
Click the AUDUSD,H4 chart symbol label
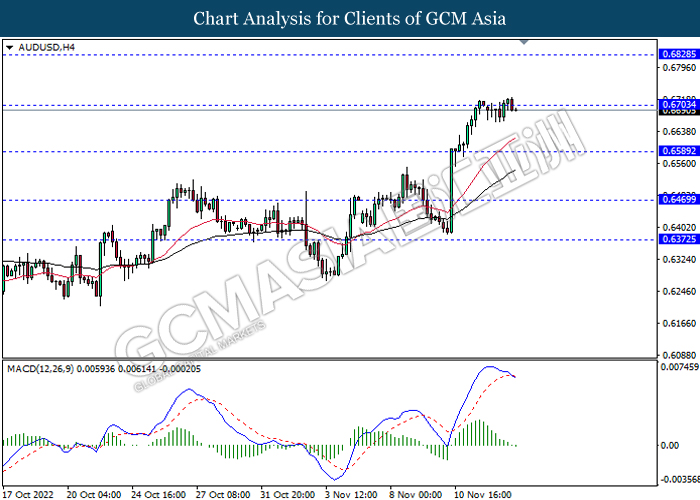tap(47, 47)
